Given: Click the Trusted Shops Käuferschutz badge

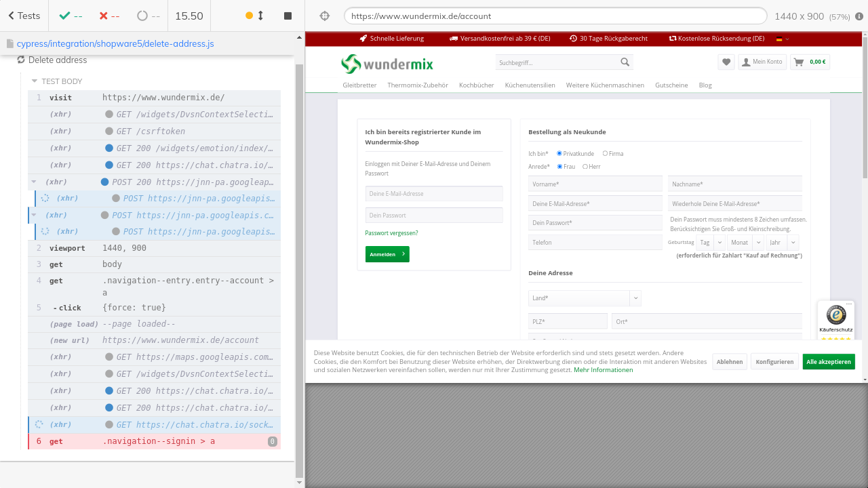Looking at the screenshot, I should pos(835,320).
